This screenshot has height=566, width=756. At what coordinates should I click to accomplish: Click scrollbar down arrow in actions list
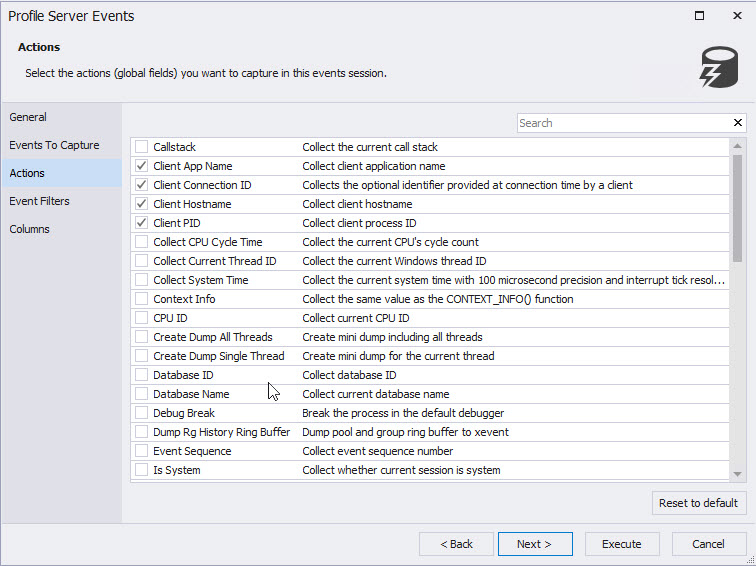pyautogui.click(x=738, y=474)
